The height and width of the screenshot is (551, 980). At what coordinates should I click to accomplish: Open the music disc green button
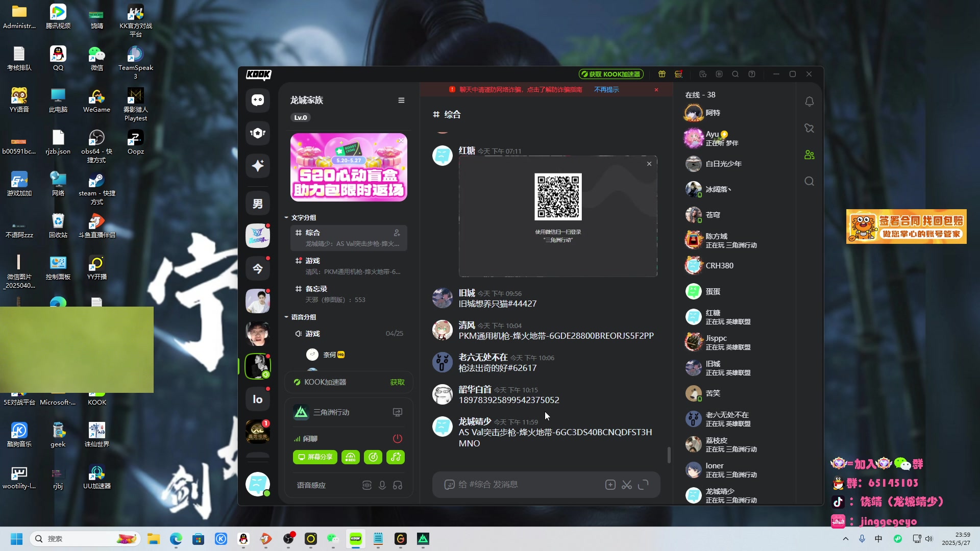click(373, 457)
